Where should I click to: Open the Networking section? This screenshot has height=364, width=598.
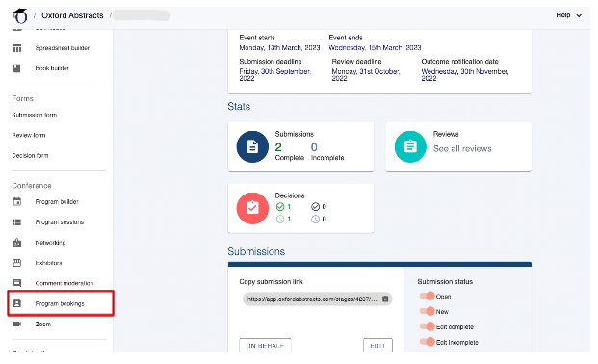tap(50, 243)
